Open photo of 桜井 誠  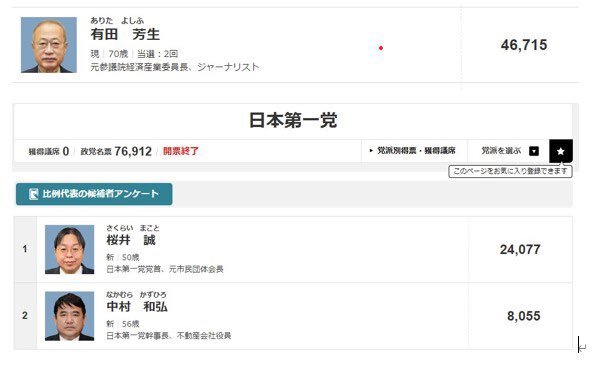(69, 249)
